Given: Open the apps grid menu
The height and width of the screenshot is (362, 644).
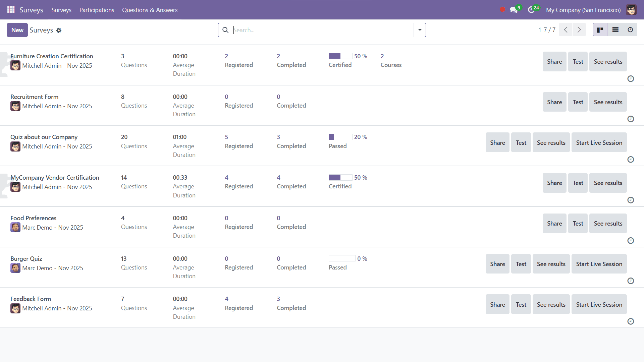Looking at the screenshot, I should [11, 10].
